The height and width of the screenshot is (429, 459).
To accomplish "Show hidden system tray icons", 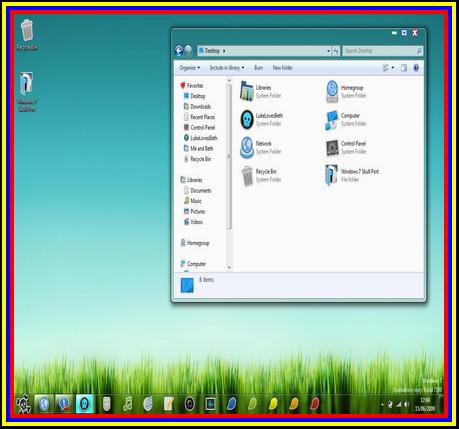I will pyautogui.click(x=382, y=405).
